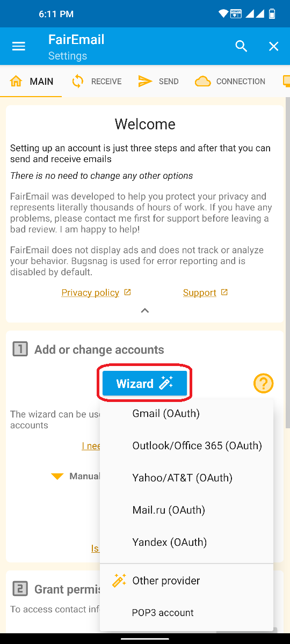Pick Yahoo/AT&T (OAuth) provider
The image size is (290, 644).
tap(186, 478)
